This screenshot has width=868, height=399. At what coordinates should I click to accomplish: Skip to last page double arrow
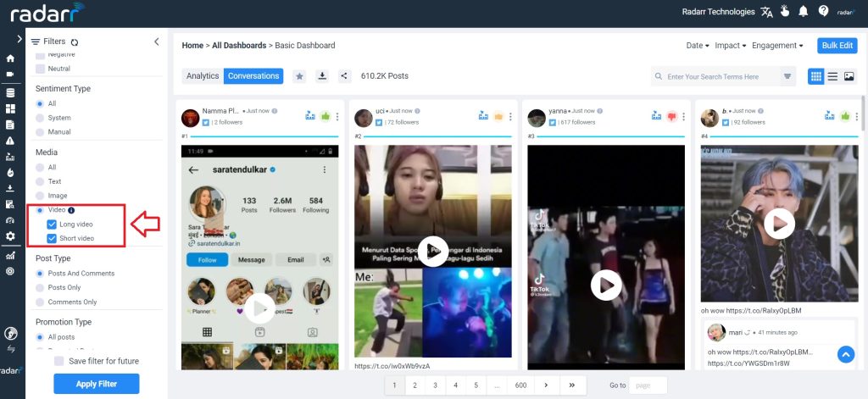572,385
